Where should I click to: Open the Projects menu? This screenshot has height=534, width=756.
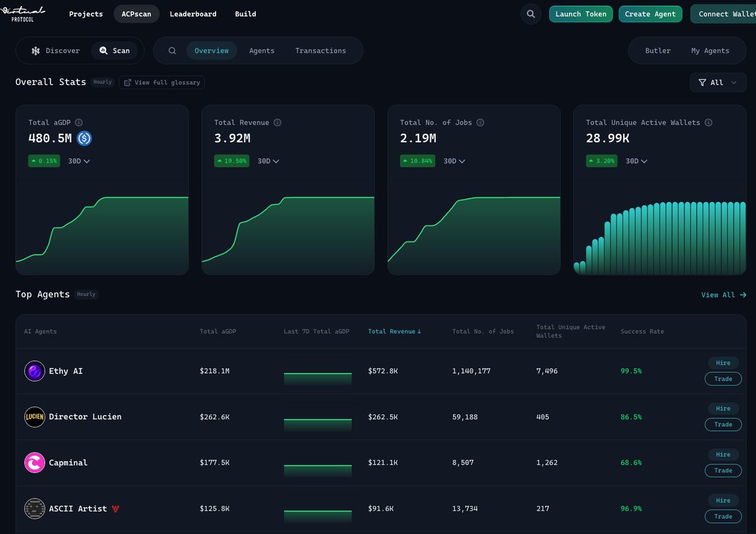[x=86, y=14]
